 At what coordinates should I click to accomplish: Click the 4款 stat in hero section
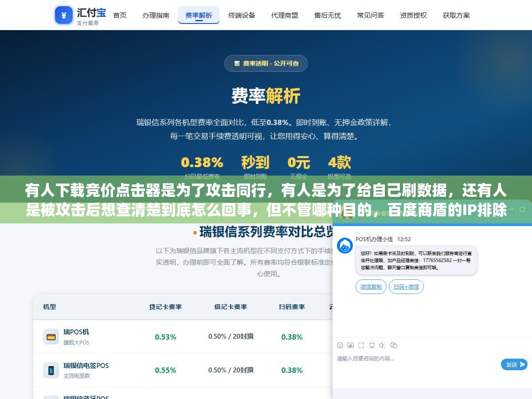(x=340, y=162)
